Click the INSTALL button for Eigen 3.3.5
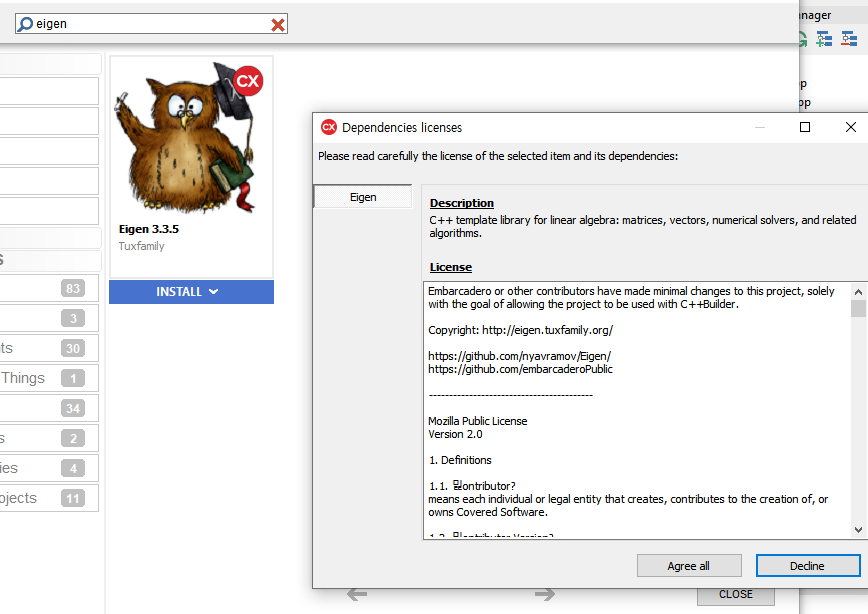This screenshot has height=614, width=868. coord(191,292)
